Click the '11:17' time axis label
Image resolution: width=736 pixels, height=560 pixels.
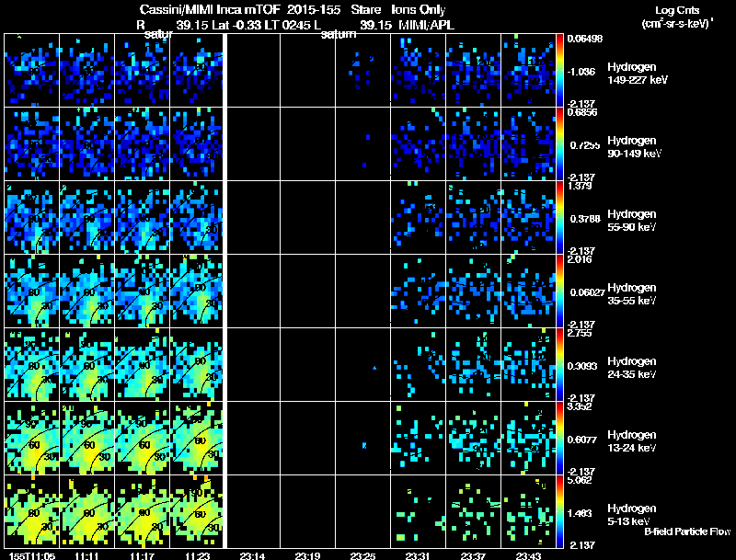pos(143,555)
